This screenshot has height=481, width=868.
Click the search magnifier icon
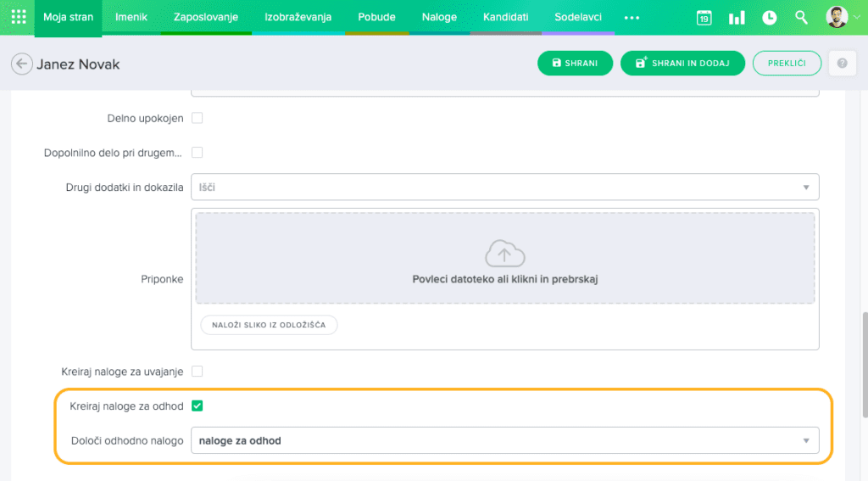click(801, 17)
